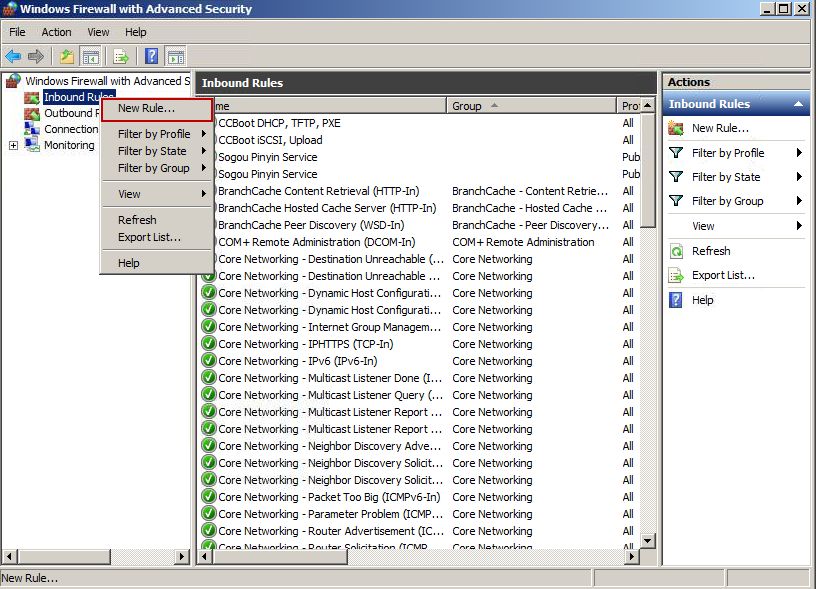Open Filter by Group submenu in context menu
The height and width of the screenshot is (589, 816).
[157, 168]
